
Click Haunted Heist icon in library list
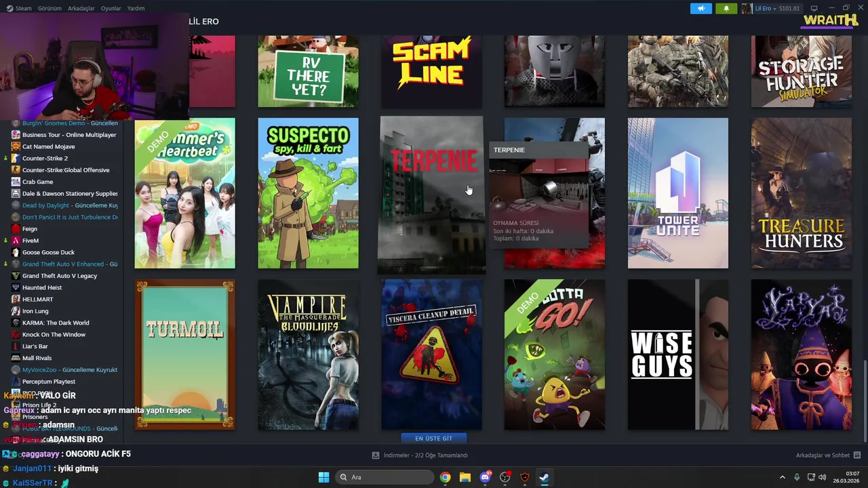(16, 287)
